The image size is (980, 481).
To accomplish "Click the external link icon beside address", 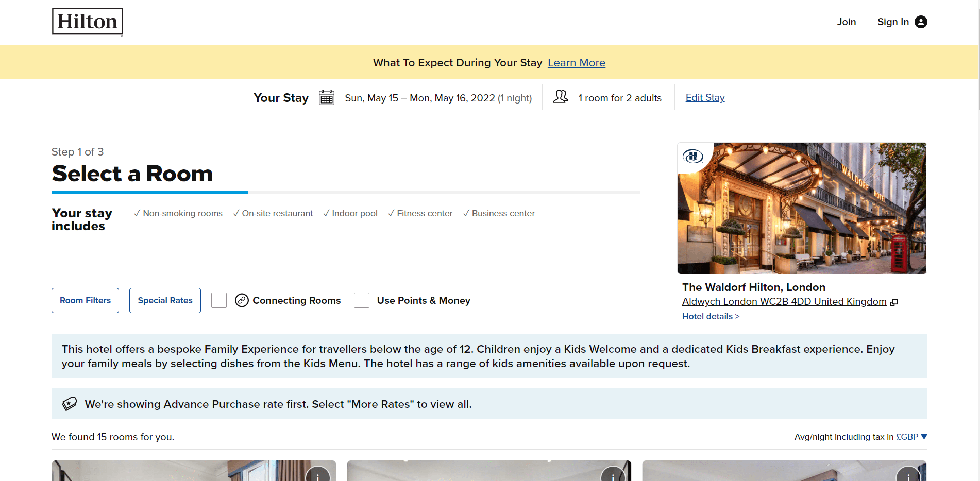I will pos(894,302).
